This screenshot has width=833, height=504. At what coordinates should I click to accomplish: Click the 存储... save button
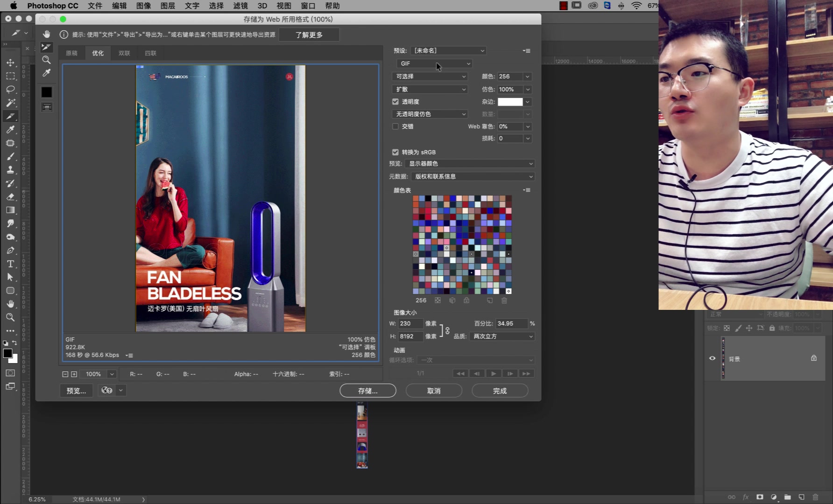(x=368, y=391)
